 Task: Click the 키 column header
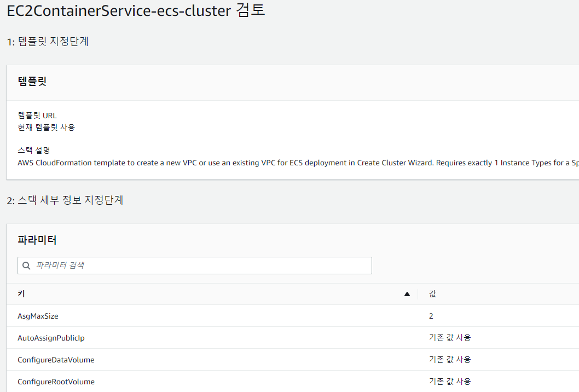click(x=21, y=293)
